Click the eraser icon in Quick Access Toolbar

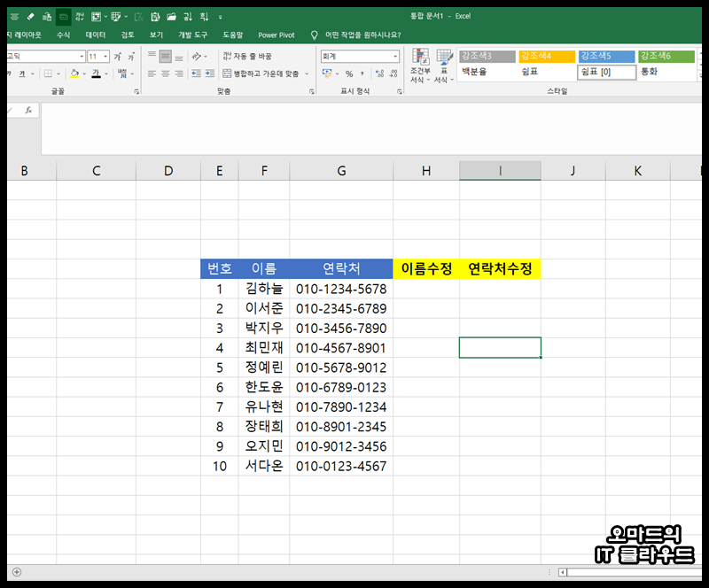[x=31, y=17]
